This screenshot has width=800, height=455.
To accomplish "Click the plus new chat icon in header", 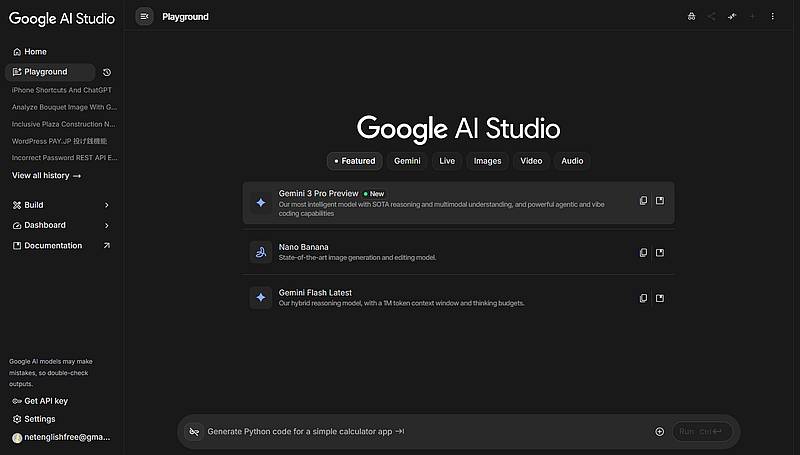I will (x=752, y=16).
